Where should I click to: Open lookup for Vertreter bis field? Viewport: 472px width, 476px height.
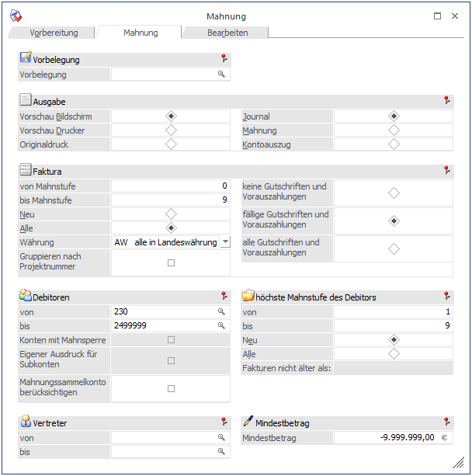pos(221,451)
